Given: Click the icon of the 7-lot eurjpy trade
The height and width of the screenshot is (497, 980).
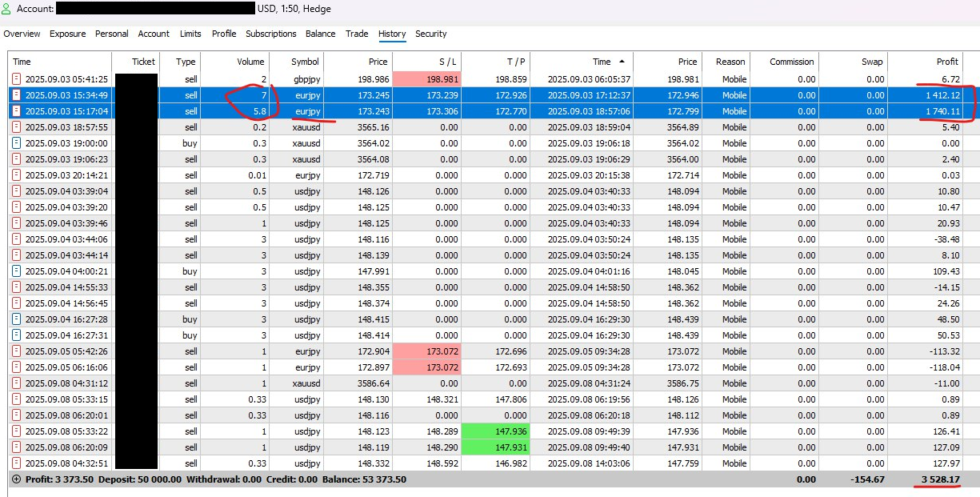Looking at the screenshot, I should point(16,95).
